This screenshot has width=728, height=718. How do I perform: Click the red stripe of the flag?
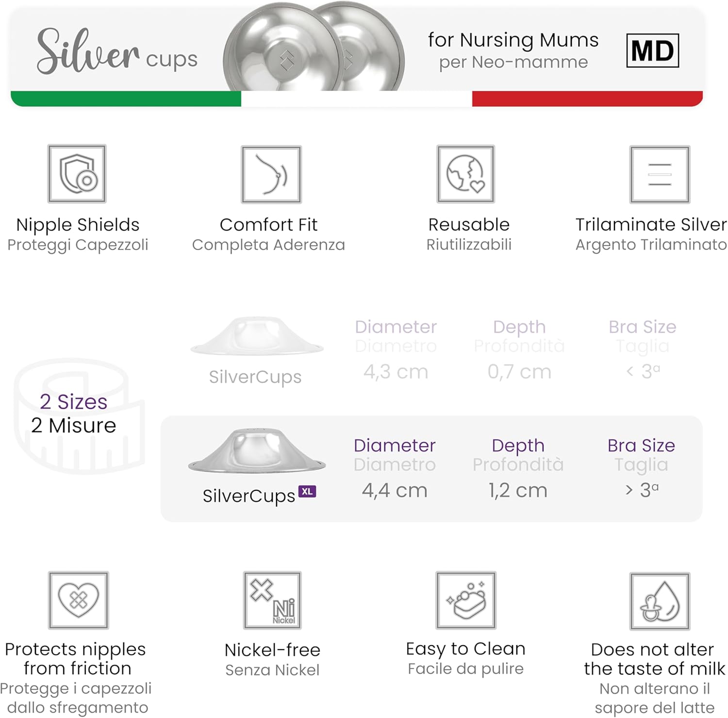coord(587,99)
